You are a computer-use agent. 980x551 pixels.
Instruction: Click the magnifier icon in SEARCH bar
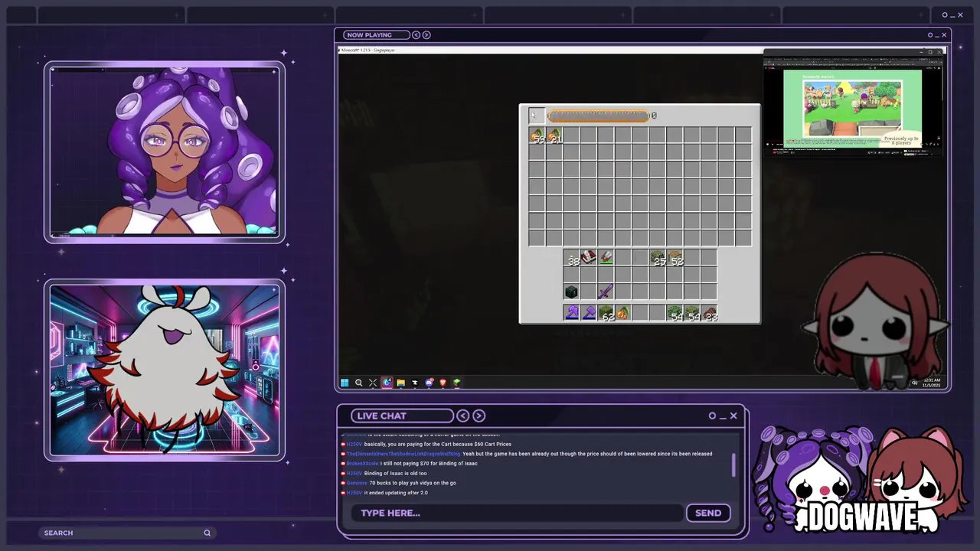tap(207, 533)
